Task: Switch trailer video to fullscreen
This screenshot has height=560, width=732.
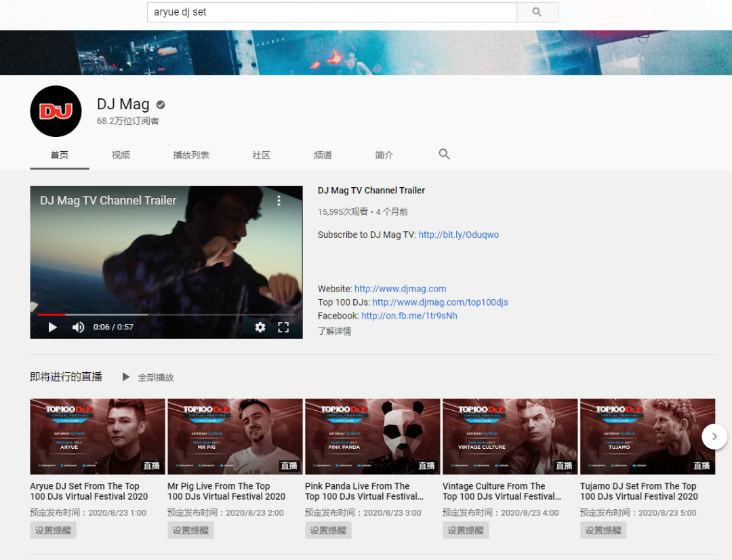Action: 283,327
